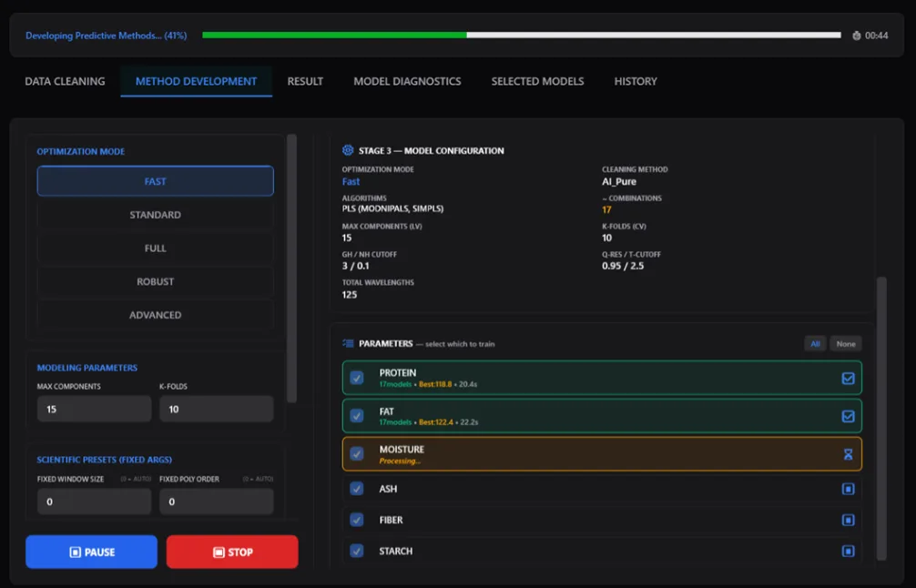916x588 pixels.
Task: Click the Fiber pending status icon
Action: tap(848, 520)
